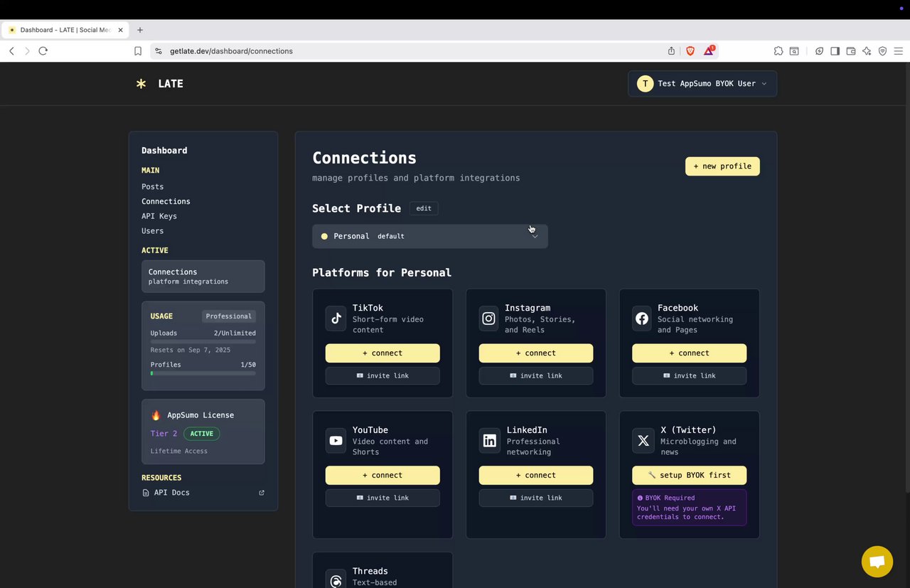Connect the LinkedIn account
This screenshot has height=588, width=910.
click(536, 476)
